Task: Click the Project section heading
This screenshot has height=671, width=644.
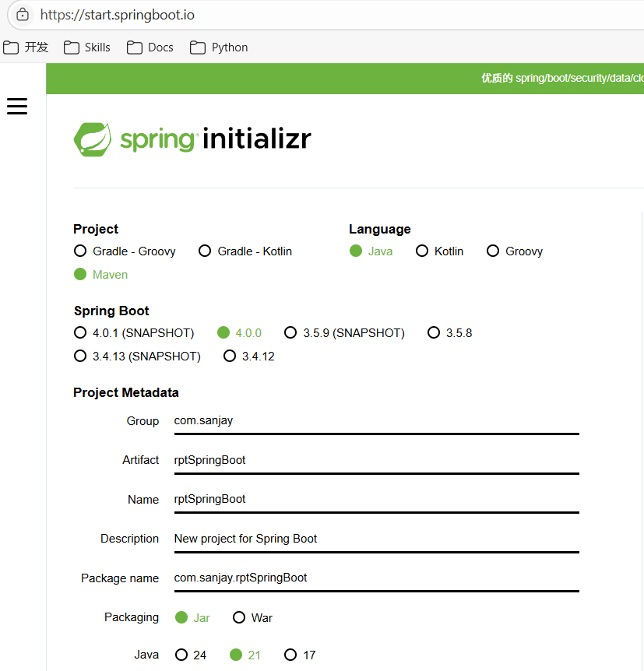Action: (96, 230)
